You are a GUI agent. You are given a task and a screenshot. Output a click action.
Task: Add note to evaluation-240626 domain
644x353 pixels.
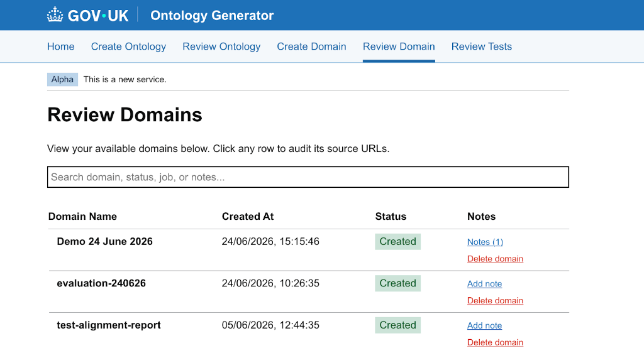pos(485,284)
